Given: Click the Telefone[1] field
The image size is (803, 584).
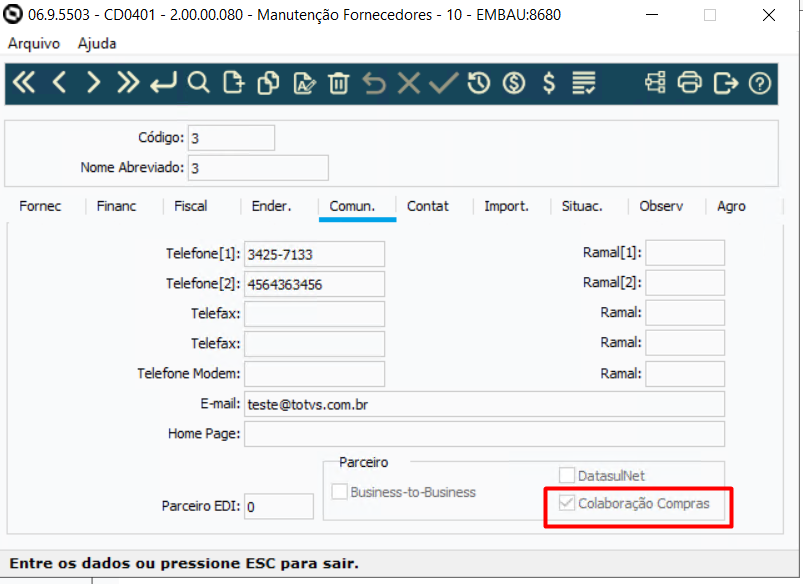Looking at the screenshot, I should pyautogui.click(x=314, y=254).
